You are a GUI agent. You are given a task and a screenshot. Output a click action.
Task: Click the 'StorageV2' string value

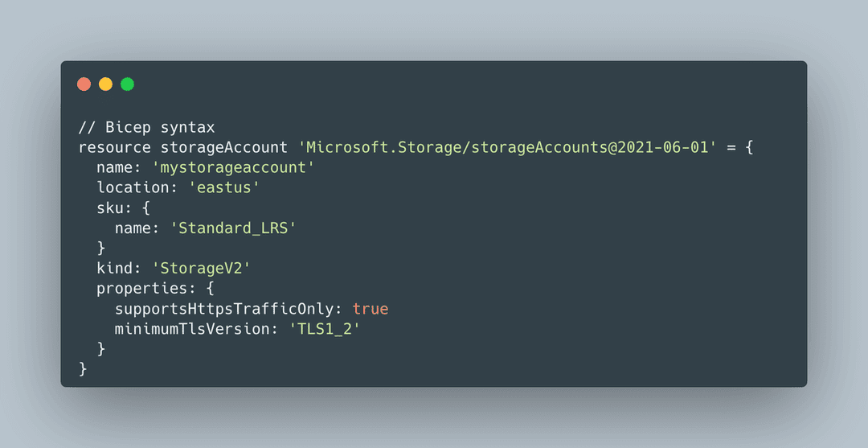202,269
